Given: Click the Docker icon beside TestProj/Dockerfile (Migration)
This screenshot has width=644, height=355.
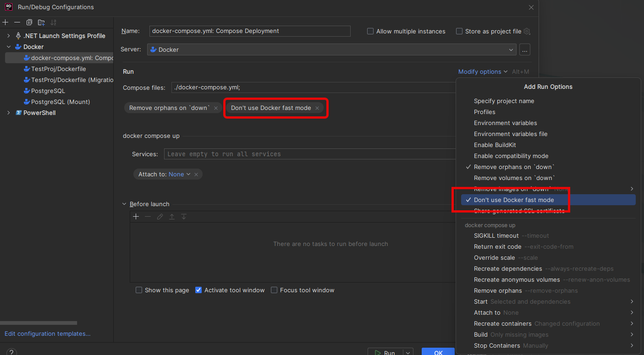Looking at the screenshot, I should 27,80.
